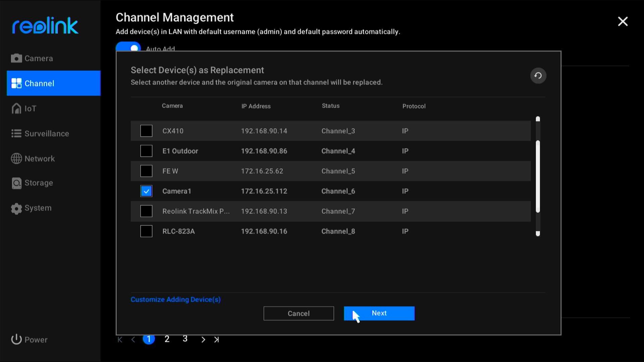Click the E1 Outdoor camera name
The image size is (644, 362).
pos(180,151)
